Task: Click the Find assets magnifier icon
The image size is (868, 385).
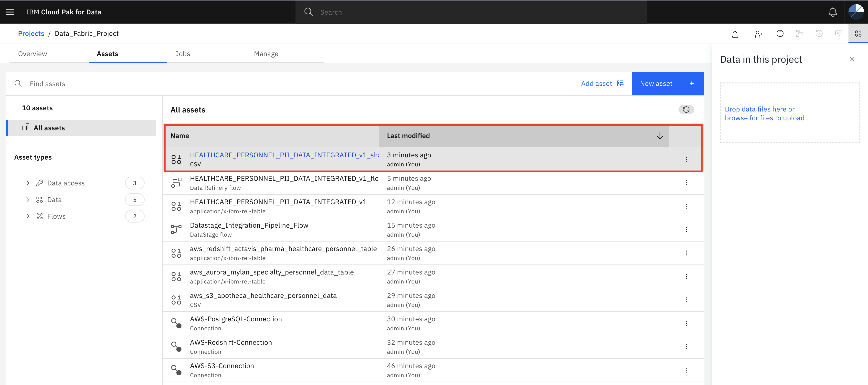Action: [x=18, y=83]
